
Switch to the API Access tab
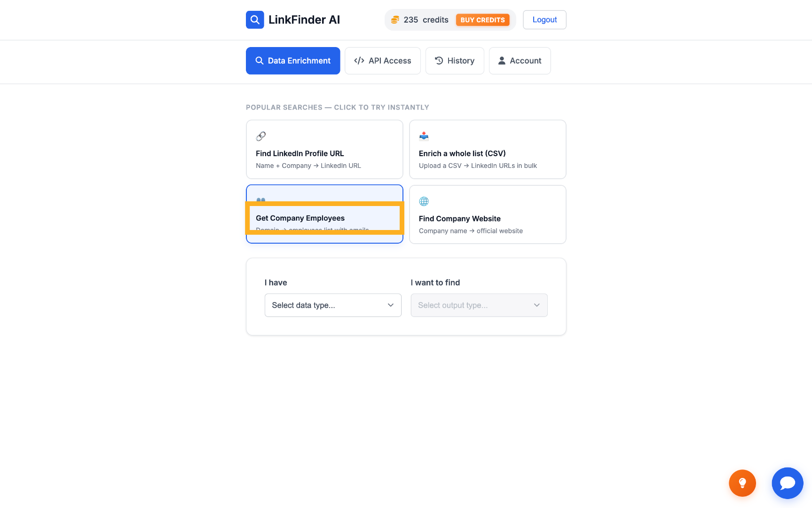383,61
